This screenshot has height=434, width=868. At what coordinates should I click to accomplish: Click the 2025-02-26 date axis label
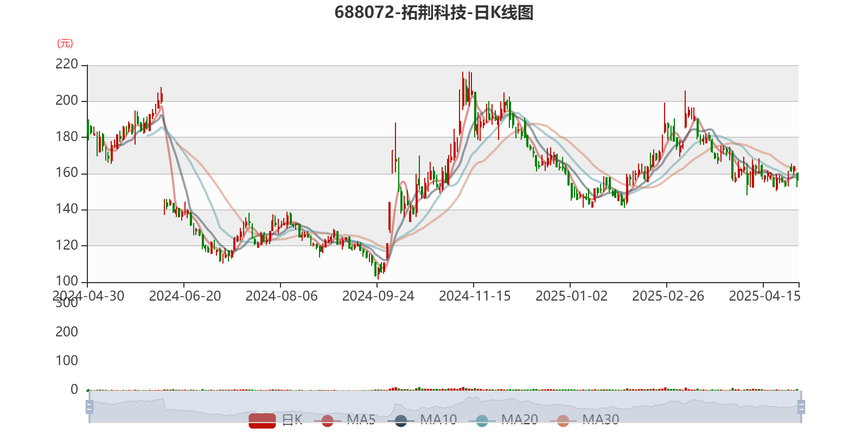coord(668,296)
